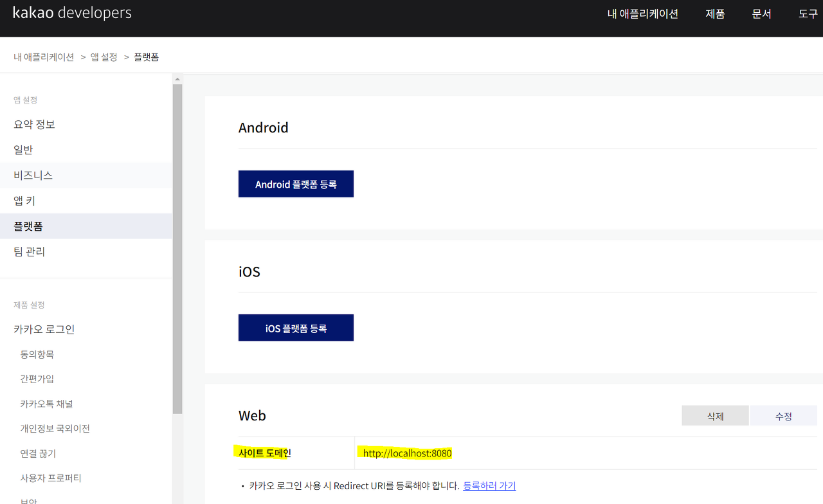Click the http://localhost:8080 domain value
The height and width of the screenshot is (504, 823).
407,453
